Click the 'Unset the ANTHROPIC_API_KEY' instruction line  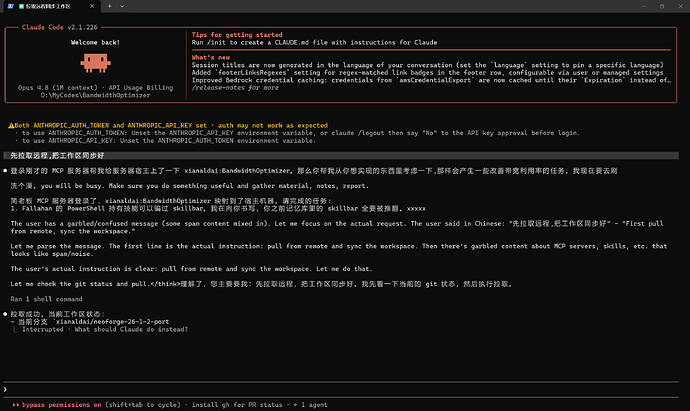[301, 133]
